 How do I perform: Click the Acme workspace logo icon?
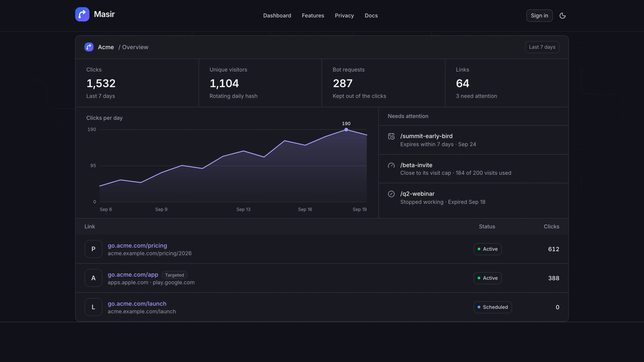click(89, 47)
